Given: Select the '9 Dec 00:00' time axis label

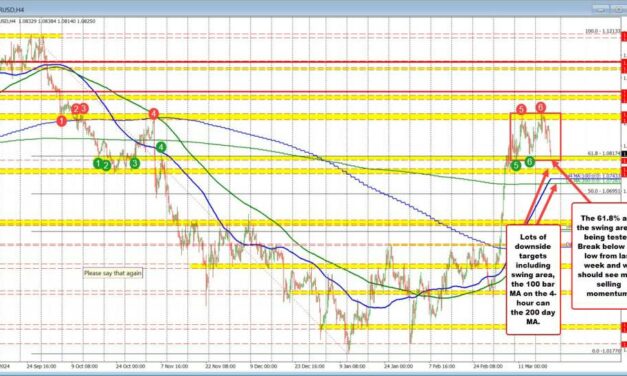Looking at the screenshot, I should 264,366.
